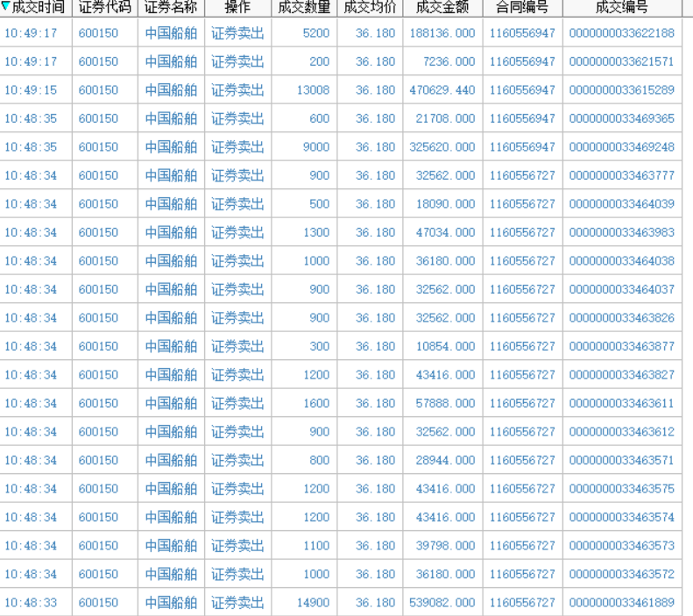The width and height of the screenshot is (693, 616).
Task: Click quantity 14900 cell
Action: (x=313, y=603)
